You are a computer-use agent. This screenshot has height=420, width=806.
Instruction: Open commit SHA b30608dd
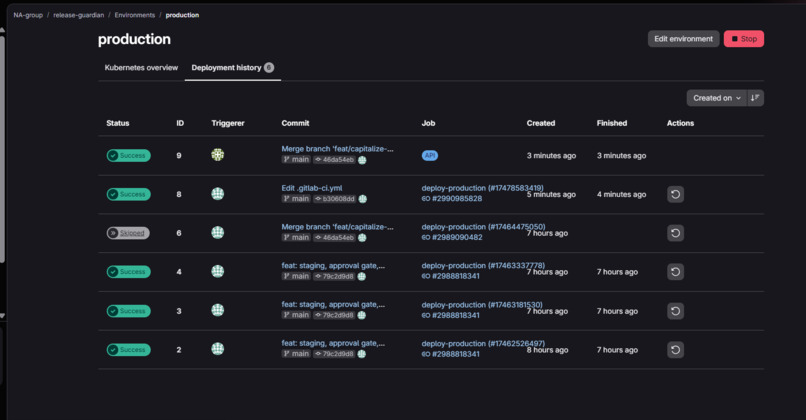point(335,199)
